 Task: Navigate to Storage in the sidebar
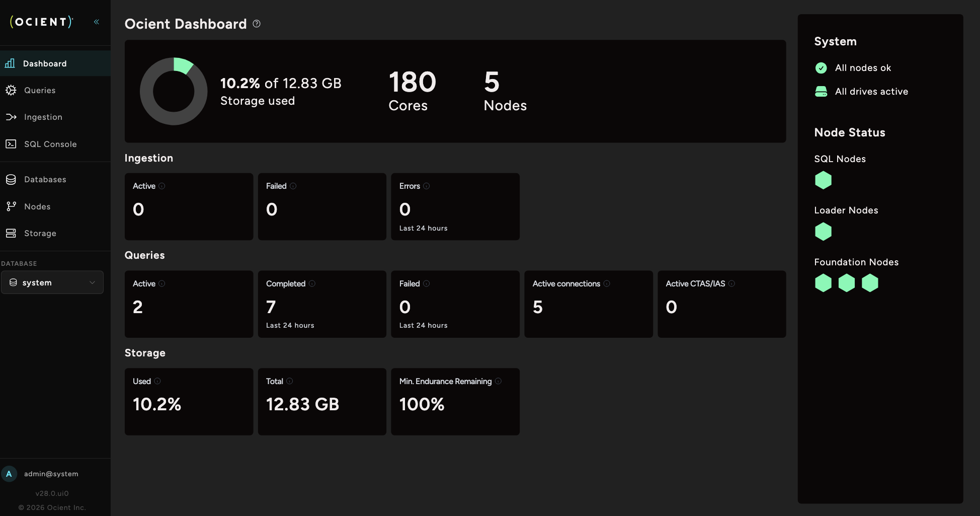(55, 233)
